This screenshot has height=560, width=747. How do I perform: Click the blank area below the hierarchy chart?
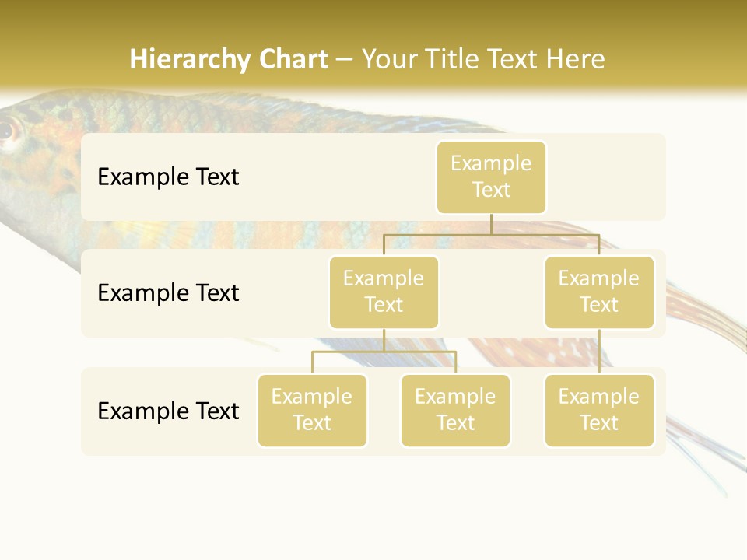pos(373,506)
